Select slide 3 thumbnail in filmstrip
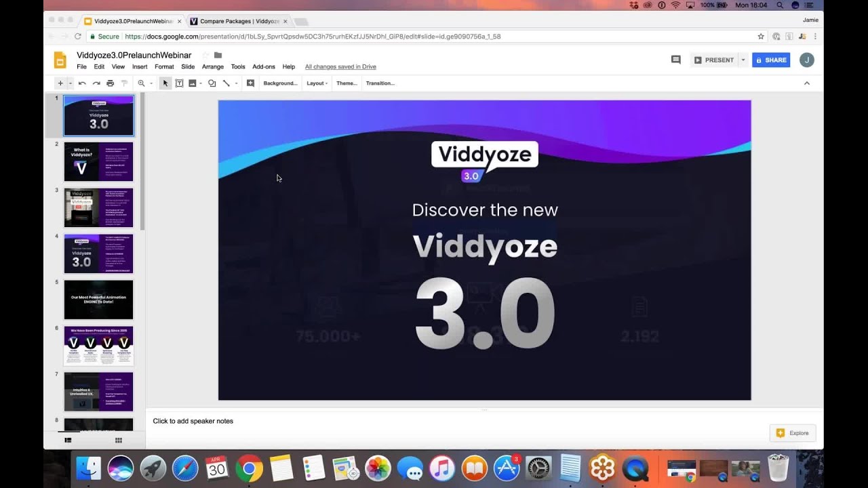The width and height of the screenshot is (868, 488). 99,207
